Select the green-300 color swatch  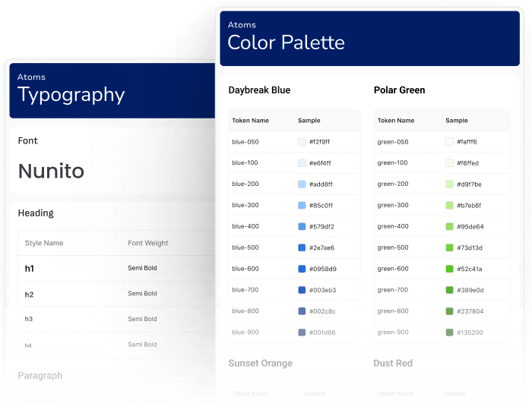[449, 205]
